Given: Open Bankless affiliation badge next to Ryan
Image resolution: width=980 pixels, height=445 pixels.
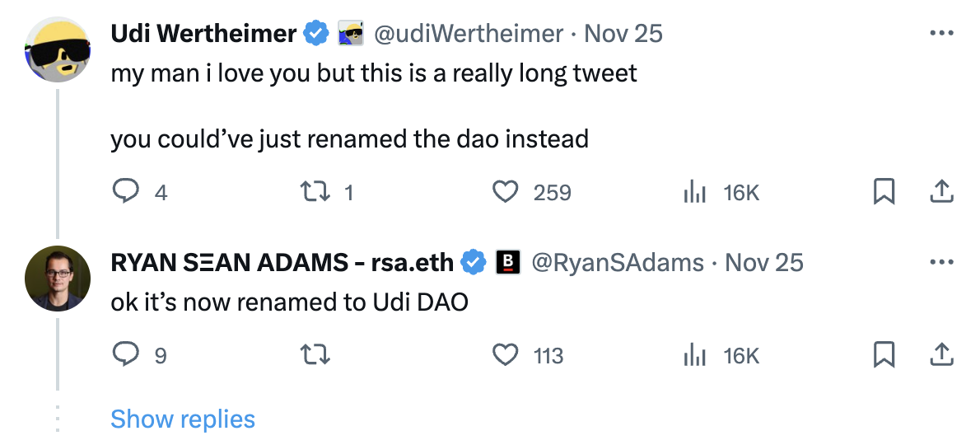Looking at the screenshot, I should point(508,262).
